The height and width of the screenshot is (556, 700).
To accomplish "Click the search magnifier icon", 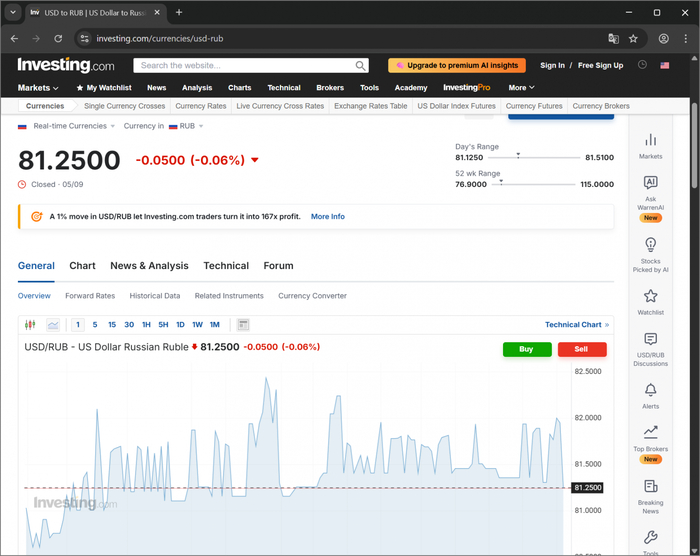I will point(360,66).
